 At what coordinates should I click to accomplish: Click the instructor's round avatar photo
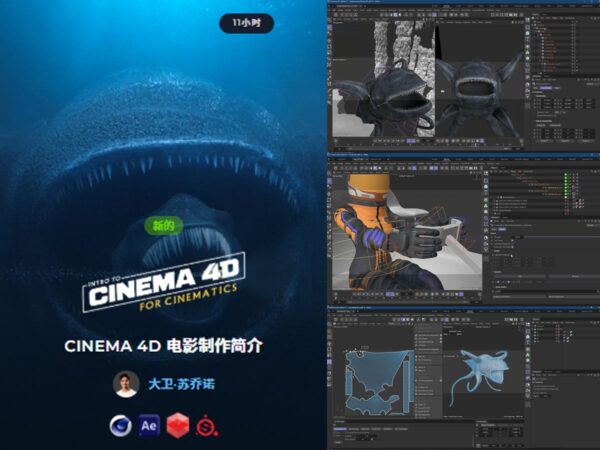click(126, 384)
